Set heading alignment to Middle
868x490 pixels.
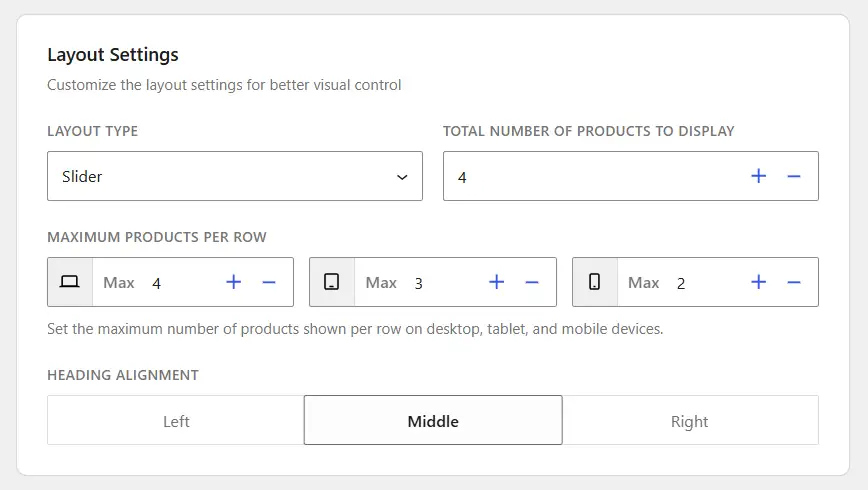tap(433, 420)
